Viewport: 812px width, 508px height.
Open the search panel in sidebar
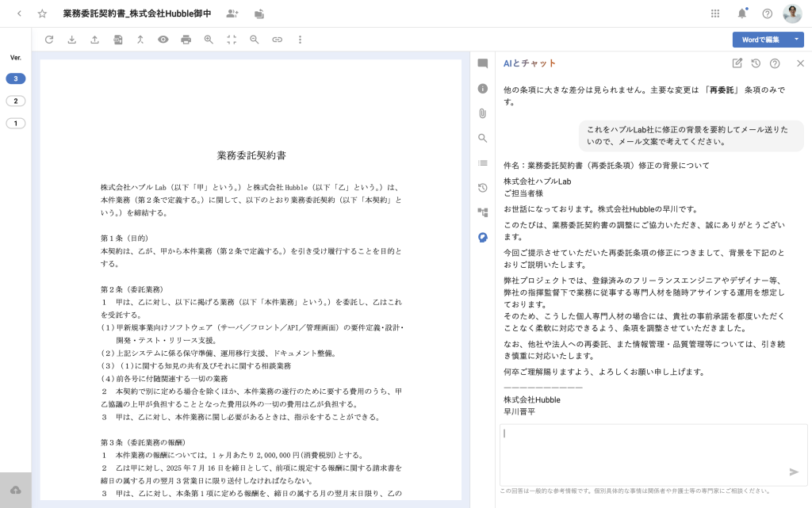click(483, 138)
